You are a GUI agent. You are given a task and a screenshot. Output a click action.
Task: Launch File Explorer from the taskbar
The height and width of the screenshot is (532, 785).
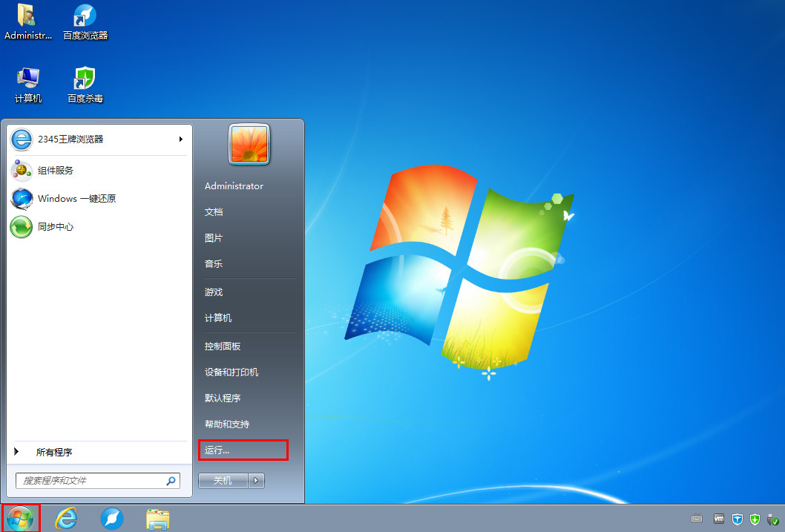point(158,519)
